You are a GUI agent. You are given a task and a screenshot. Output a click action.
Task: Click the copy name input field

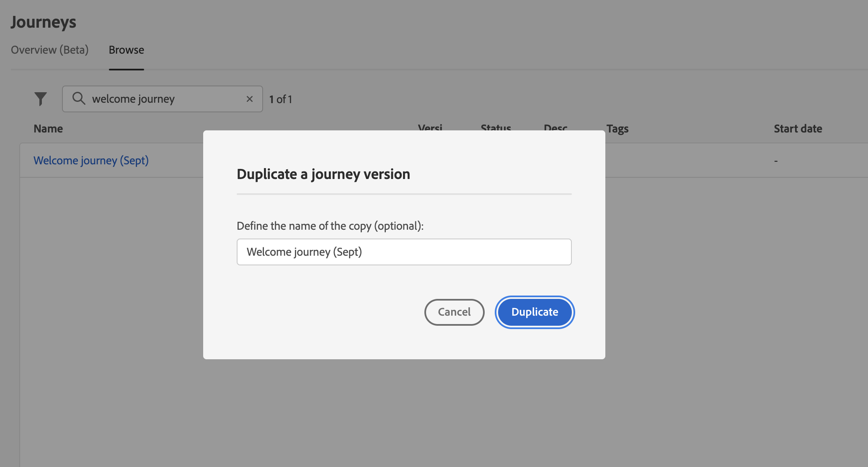coord(404,252)
